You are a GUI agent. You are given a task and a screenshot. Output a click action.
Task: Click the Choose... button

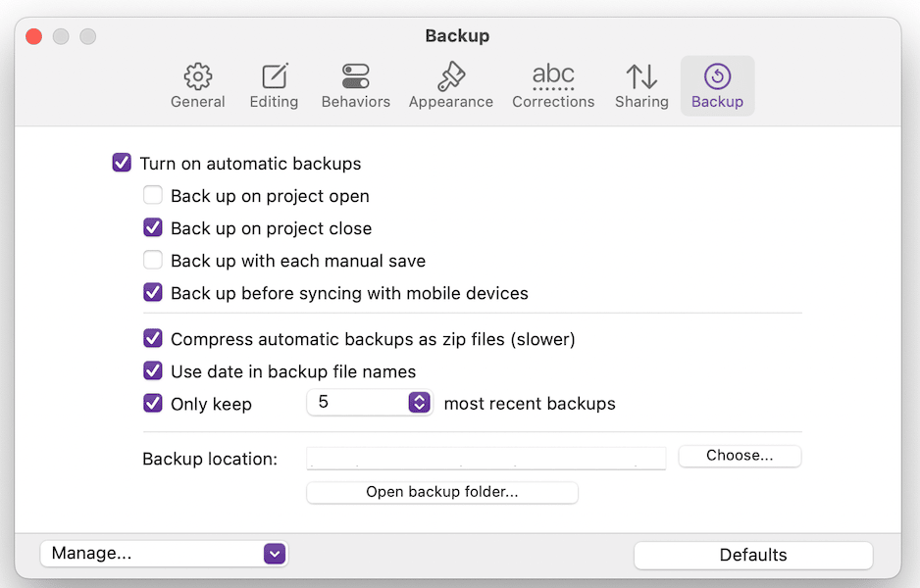pos(740,456)
